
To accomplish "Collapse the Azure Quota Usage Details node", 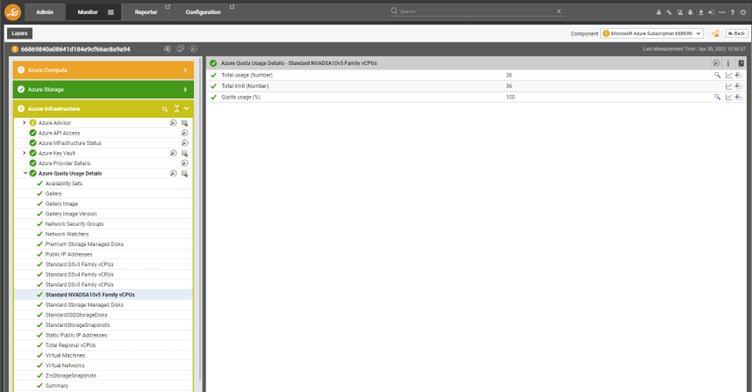I will [x=25, y=173].
